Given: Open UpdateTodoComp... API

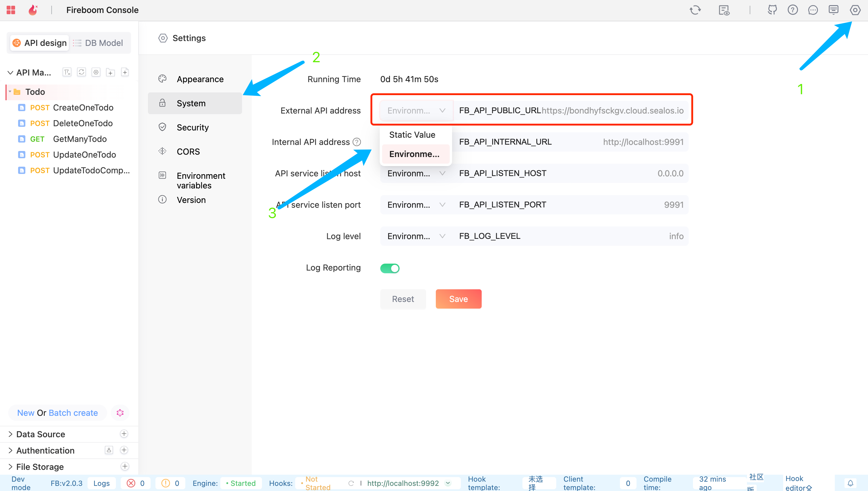Looking at the screenshot, I should point(74,170).
